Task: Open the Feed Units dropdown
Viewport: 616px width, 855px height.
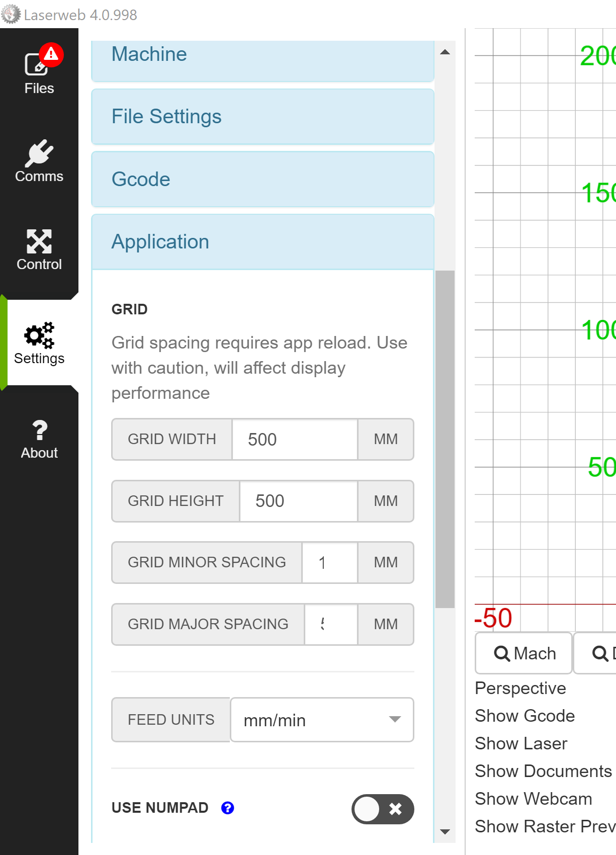Action: point(322,720)
